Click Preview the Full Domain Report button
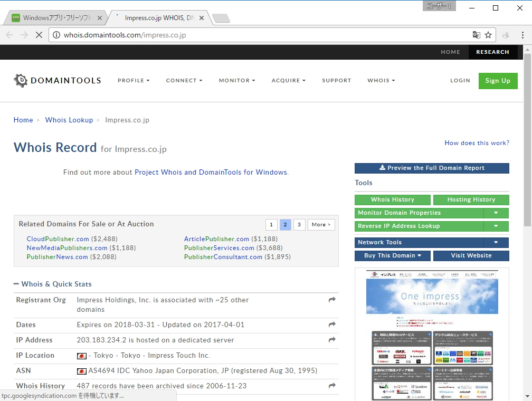The width and height of the screenshot is (532, 401). click(432, 168)
